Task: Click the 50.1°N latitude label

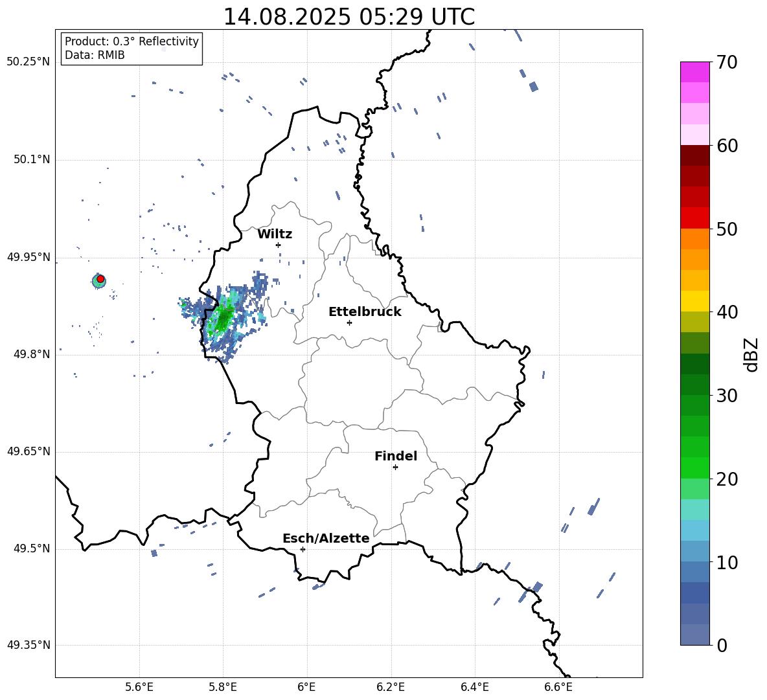Action: pyautogui.click(x=32, y=160)
